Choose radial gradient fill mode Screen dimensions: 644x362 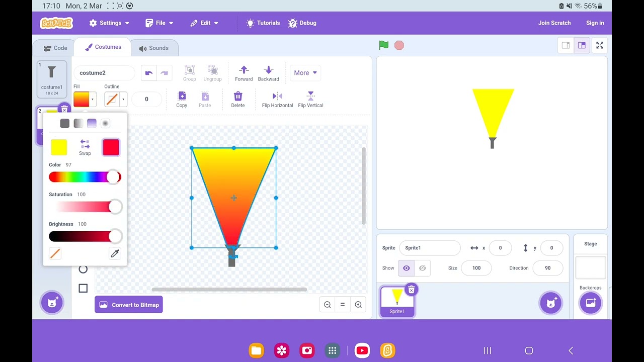pyautogui.click(x=105, y=123)
